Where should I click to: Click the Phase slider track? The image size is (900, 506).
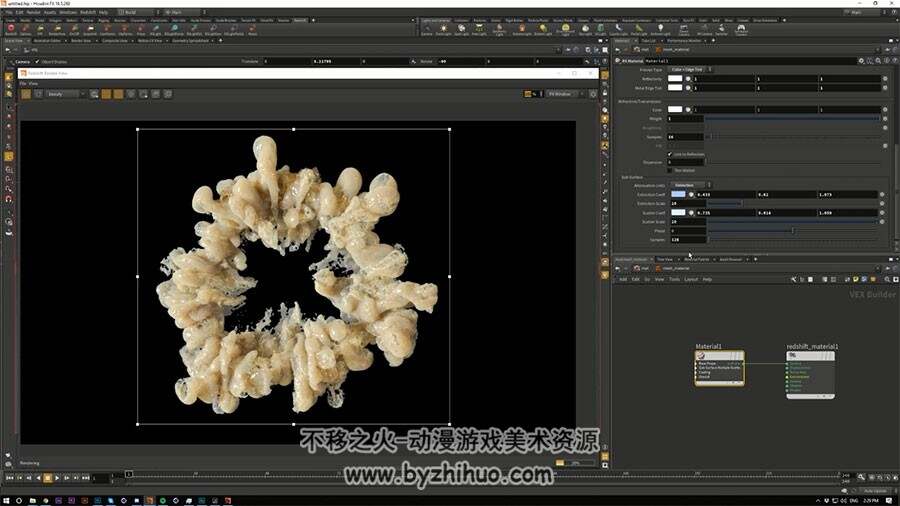pos(794,231)
